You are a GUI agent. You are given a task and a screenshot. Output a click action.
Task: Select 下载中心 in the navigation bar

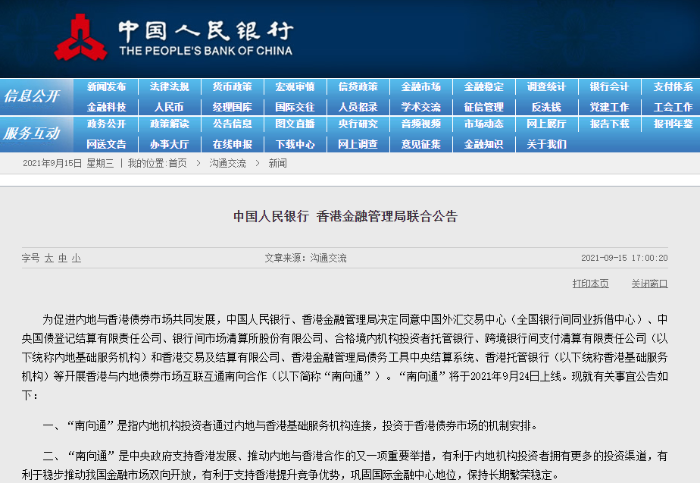click(x=295, y=144)
